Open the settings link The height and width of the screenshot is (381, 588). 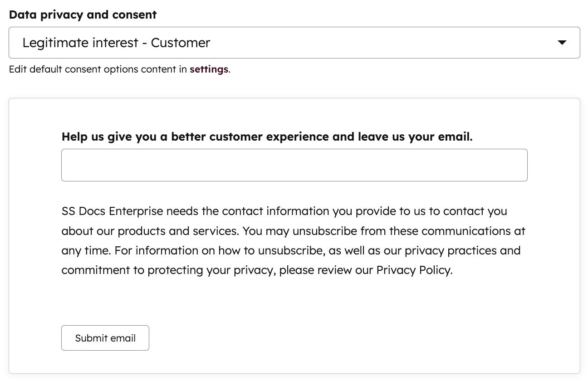[x=209, y=69]
